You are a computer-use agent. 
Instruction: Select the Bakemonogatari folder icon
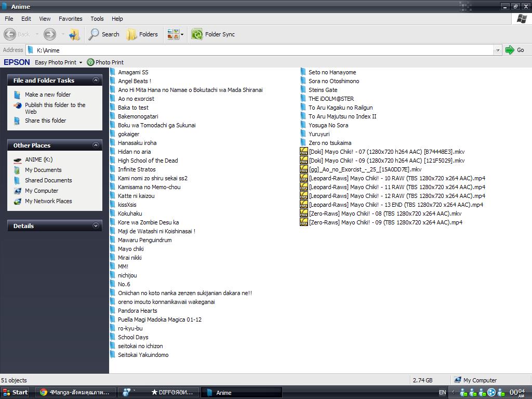coord(113,116)
